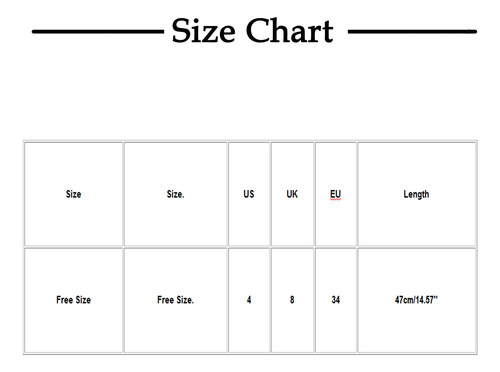Click the EU value 34 cell
This screenshot has height=372, width=500.
pyautogui.click(x=336, y=300)
